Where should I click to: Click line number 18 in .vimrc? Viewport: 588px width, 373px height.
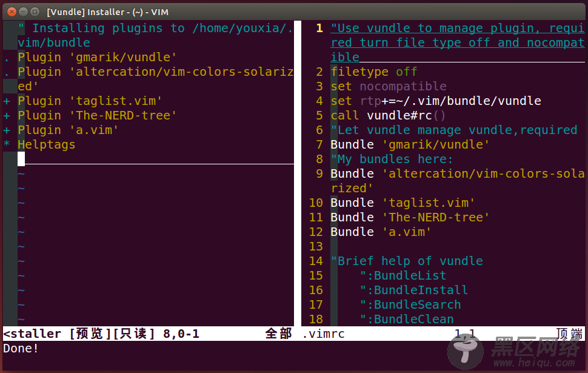pos(316,320)
